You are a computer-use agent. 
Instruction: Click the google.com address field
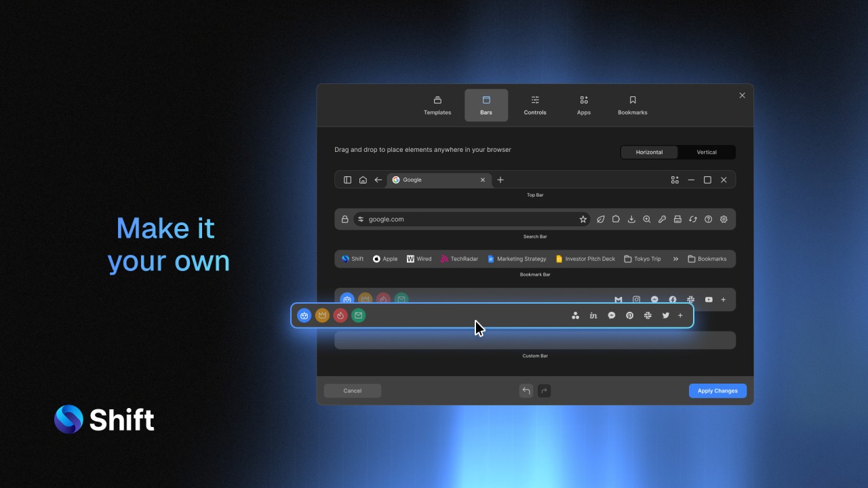468,220
